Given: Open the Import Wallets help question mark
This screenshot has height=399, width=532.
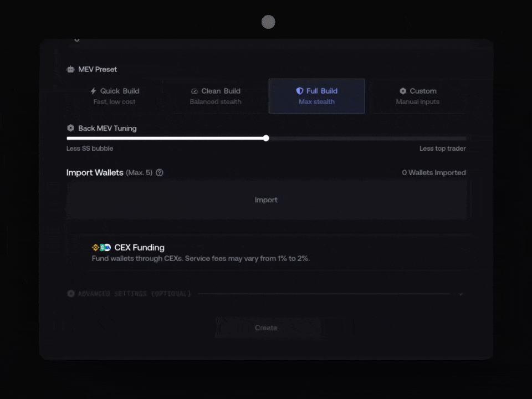Looking at the screenshot, I should point(160,172).
